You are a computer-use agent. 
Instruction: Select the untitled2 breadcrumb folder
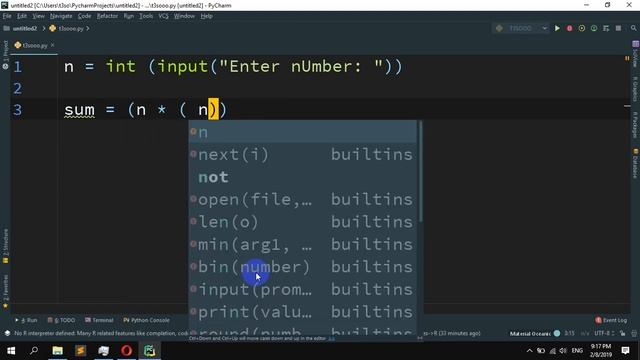[21, 29]
